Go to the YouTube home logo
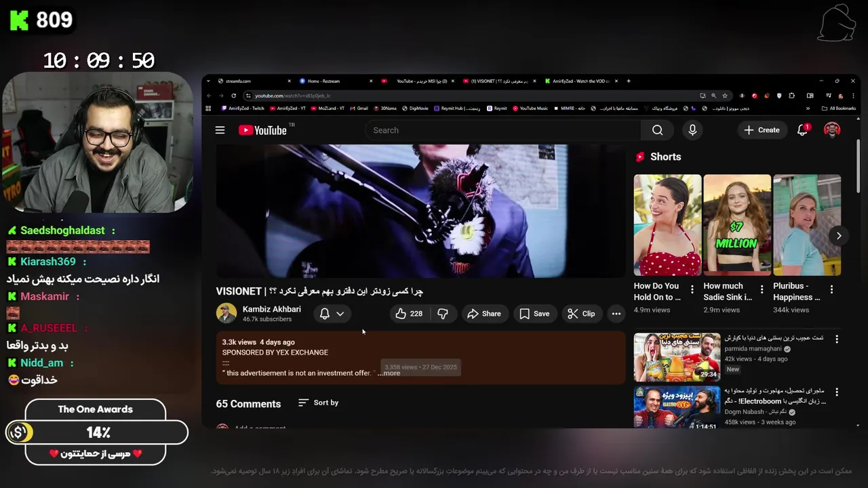This screenshot has width=868, height=488. point(262,130)
